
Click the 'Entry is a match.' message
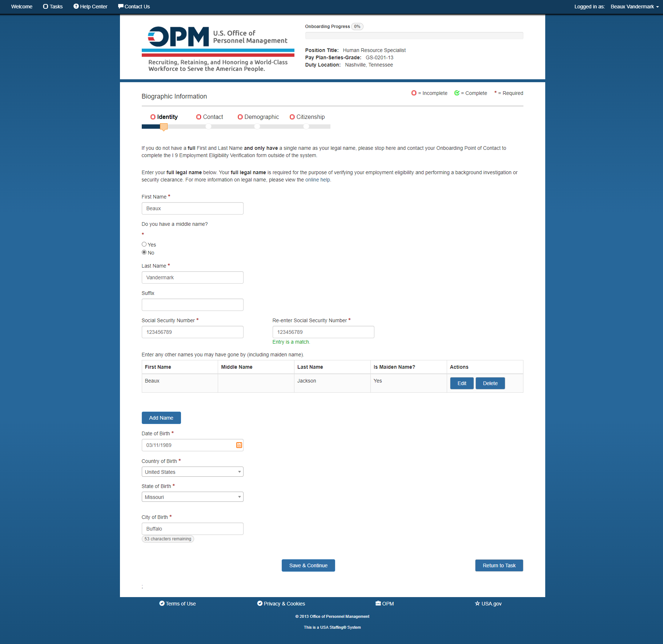(x=291, y=342)
